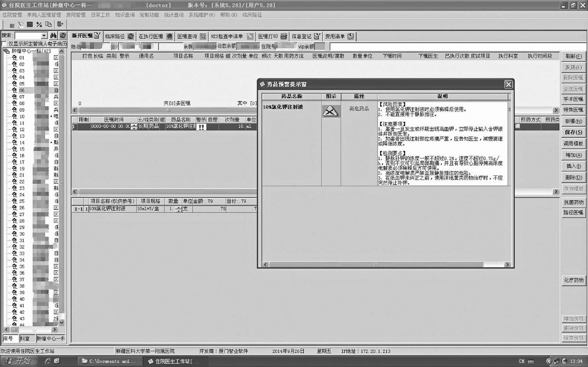Click the 化疗药物 button

573,280
